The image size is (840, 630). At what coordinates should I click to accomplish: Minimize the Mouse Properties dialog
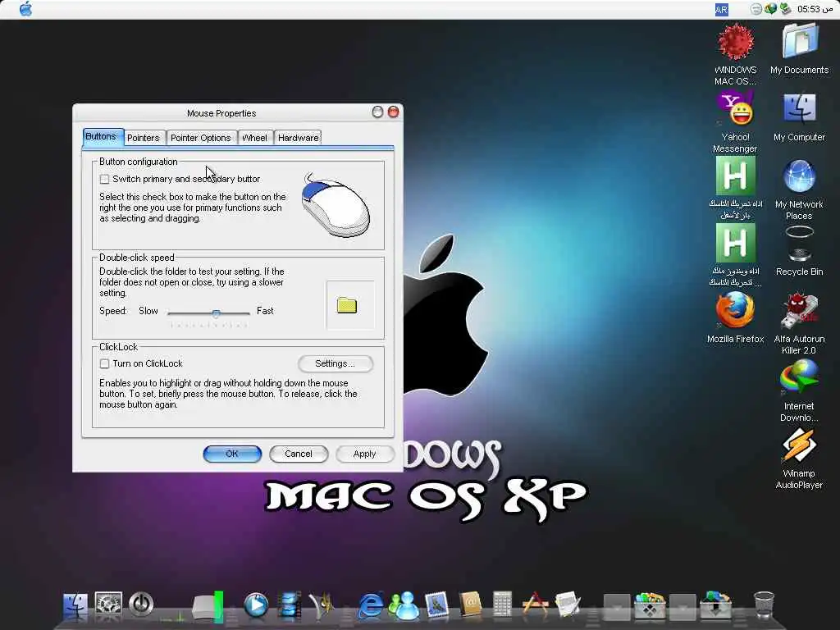click(377, 112)
